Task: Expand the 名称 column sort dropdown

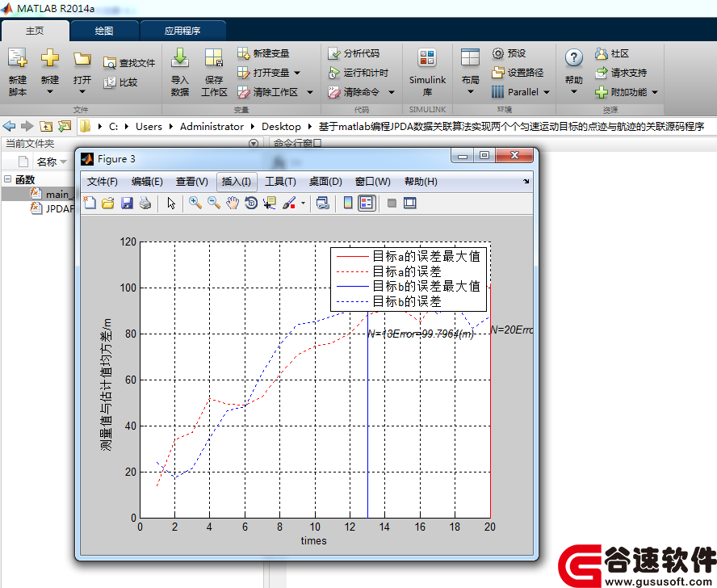Action: click(63, 162)
